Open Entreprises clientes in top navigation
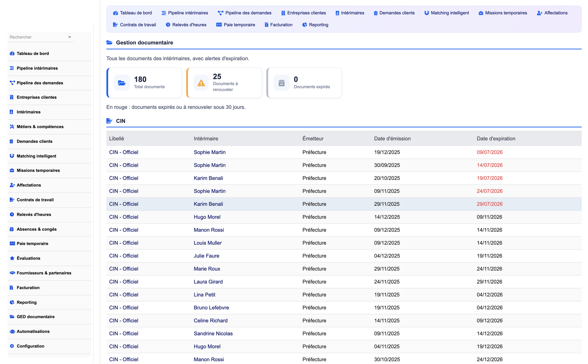 pos(303,13)
